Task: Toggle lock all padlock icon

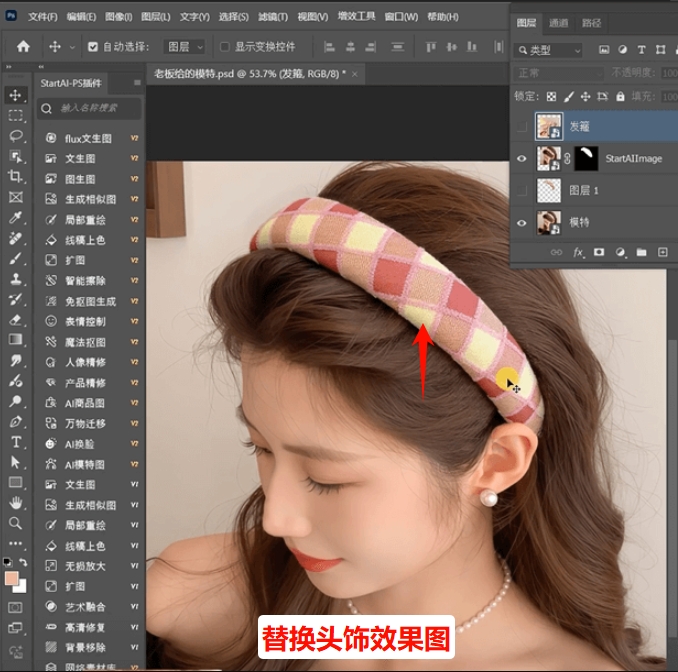Action: coord(620,96)
